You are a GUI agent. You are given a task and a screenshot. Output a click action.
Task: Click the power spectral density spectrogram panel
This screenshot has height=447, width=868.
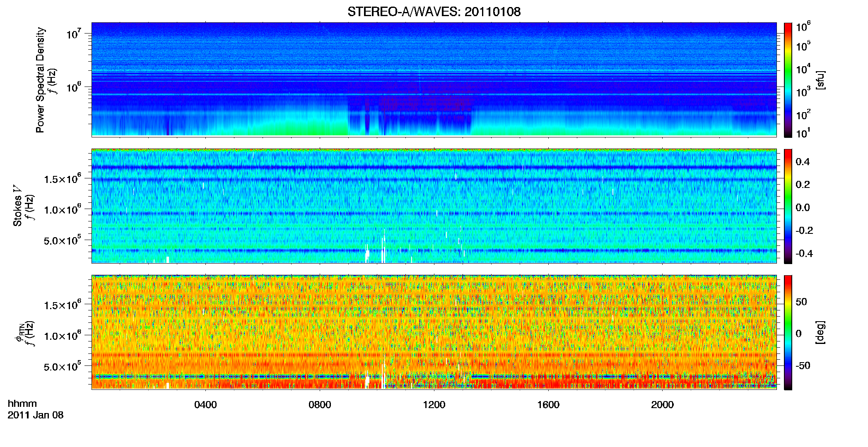pos(434,79)
